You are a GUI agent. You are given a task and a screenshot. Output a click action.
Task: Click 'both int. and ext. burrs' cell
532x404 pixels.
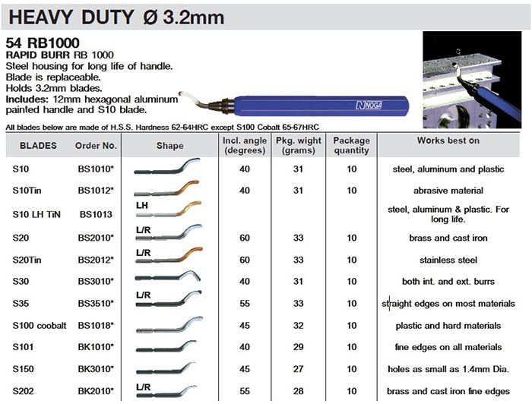coord(448,281)
